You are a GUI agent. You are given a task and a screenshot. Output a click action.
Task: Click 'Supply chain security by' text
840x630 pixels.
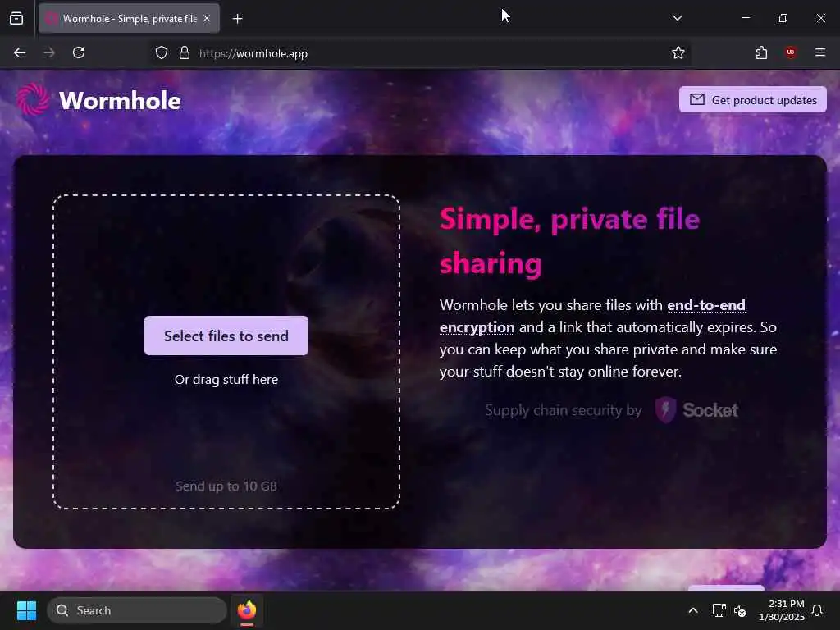click(563, 410)
